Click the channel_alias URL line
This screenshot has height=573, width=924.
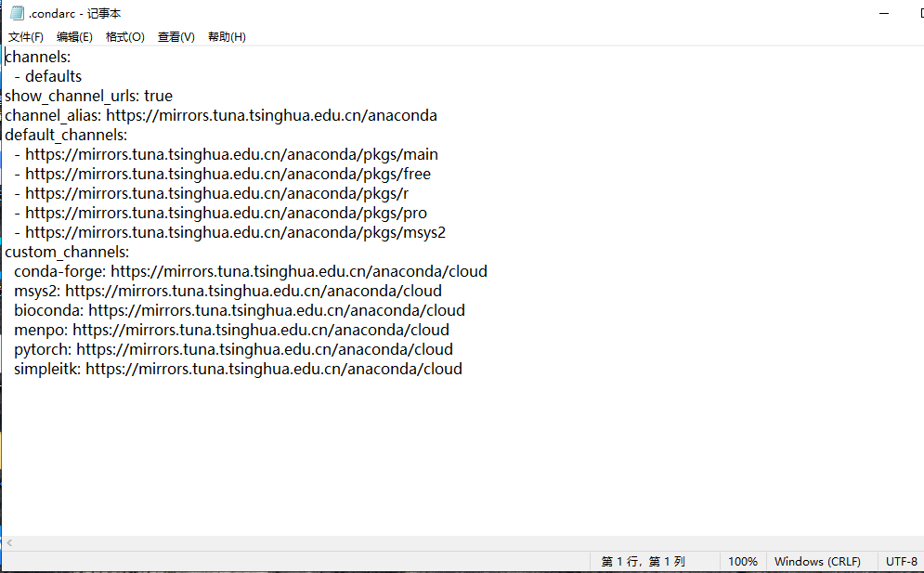pyautogui.click(x=221, y=115)
